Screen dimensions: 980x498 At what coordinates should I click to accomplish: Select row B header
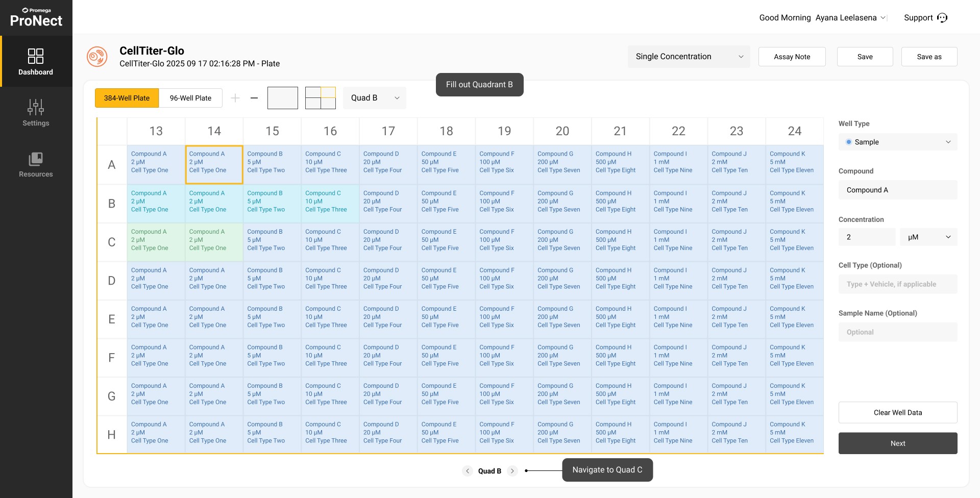112,204
